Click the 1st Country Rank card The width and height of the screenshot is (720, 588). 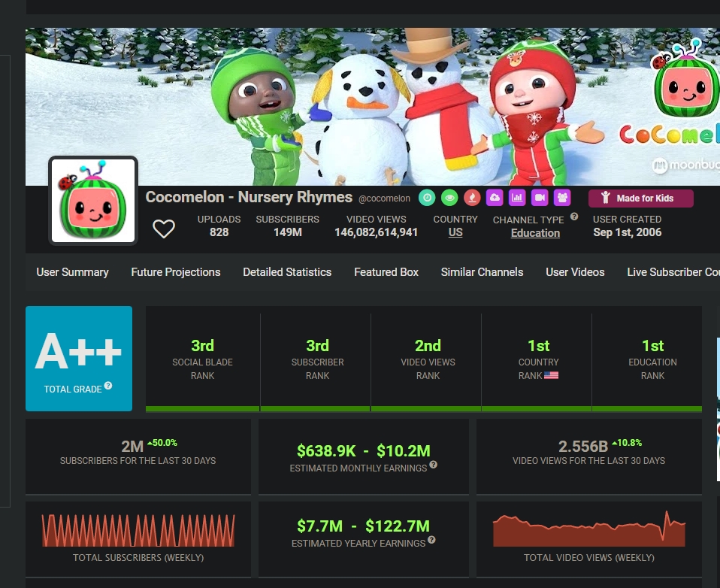pos(537,359)
